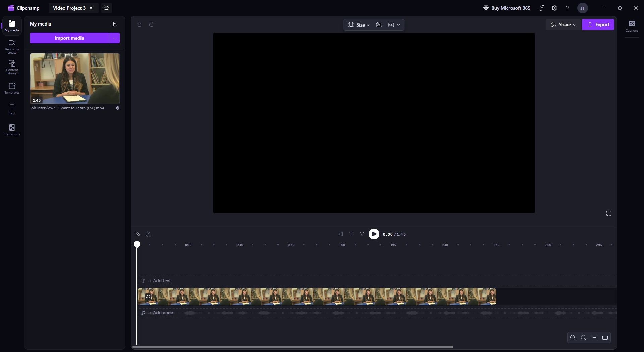Click the Buy Microsoft 365 link

tap(506, 8)
